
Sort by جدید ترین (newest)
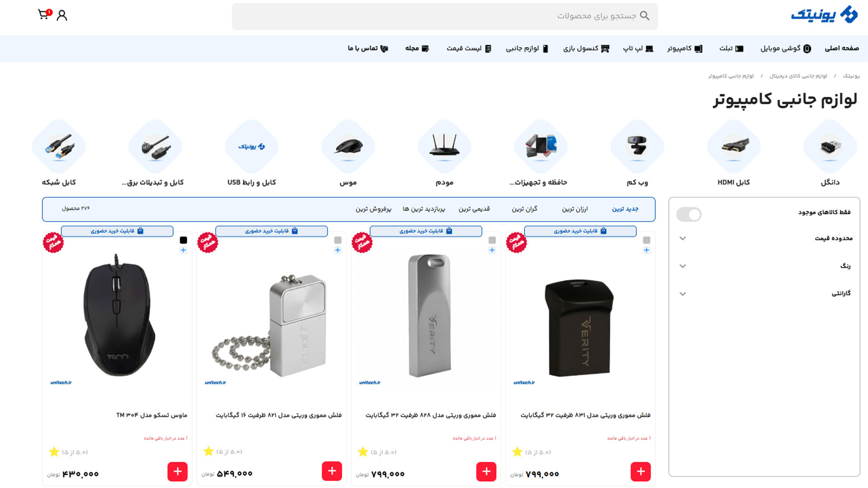tap(626, 209)
